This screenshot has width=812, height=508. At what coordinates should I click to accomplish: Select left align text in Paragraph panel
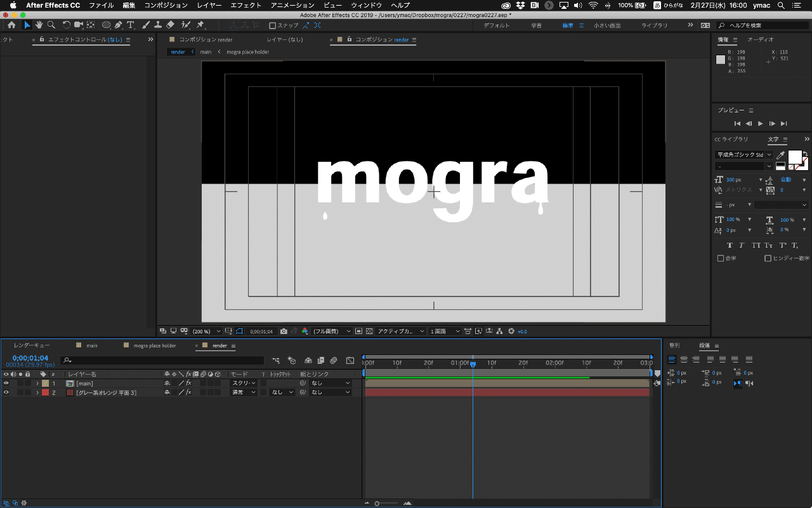[672, 359]
